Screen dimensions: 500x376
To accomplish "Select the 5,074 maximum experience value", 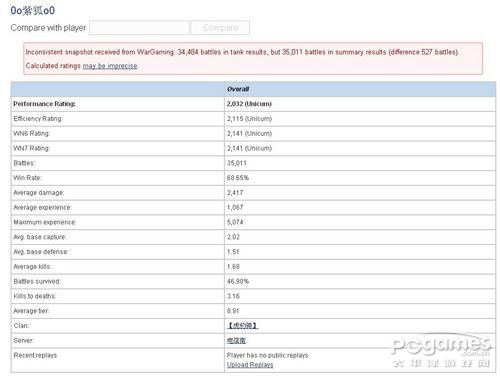I will click(x=235, y=222).
